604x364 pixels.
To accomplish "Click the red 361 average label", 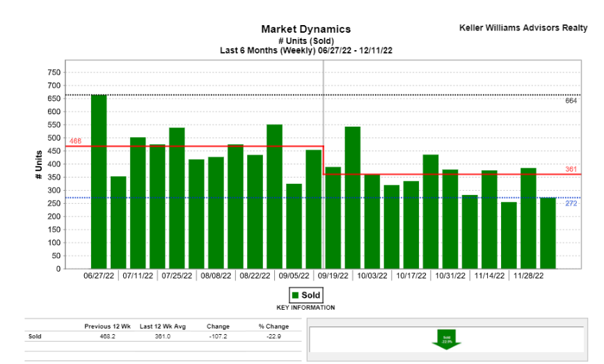I will click(571, 169).
